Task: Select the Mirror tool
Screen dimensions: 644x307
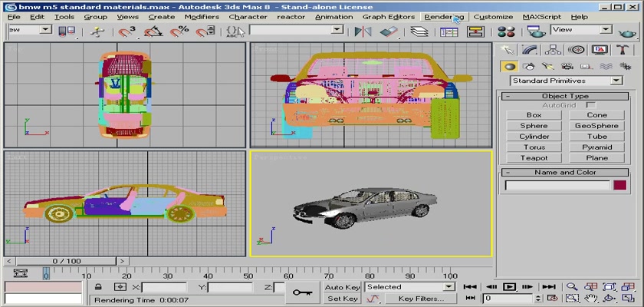Action: [363, 31]
